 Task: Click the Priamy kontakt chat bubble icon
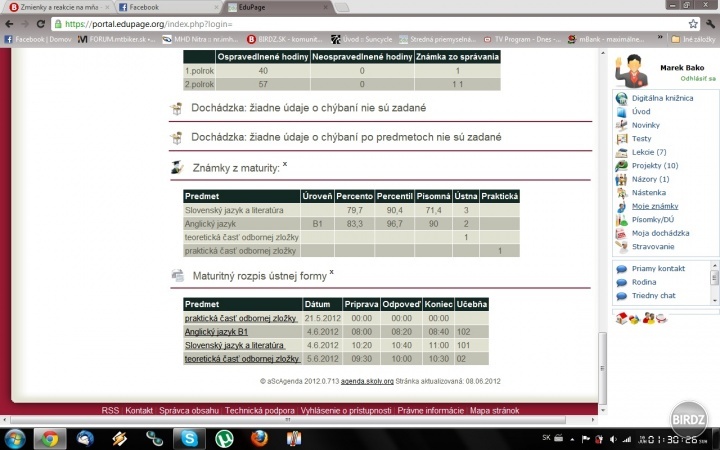621,269
